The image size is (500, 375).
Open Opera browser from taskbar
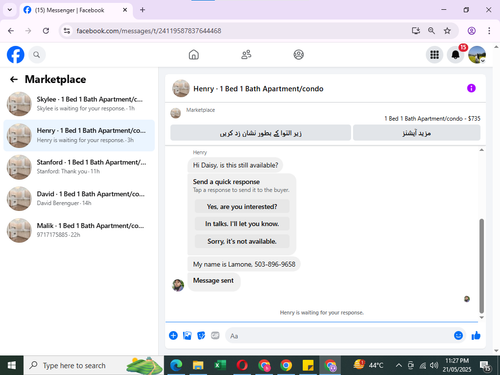[242, 365]
